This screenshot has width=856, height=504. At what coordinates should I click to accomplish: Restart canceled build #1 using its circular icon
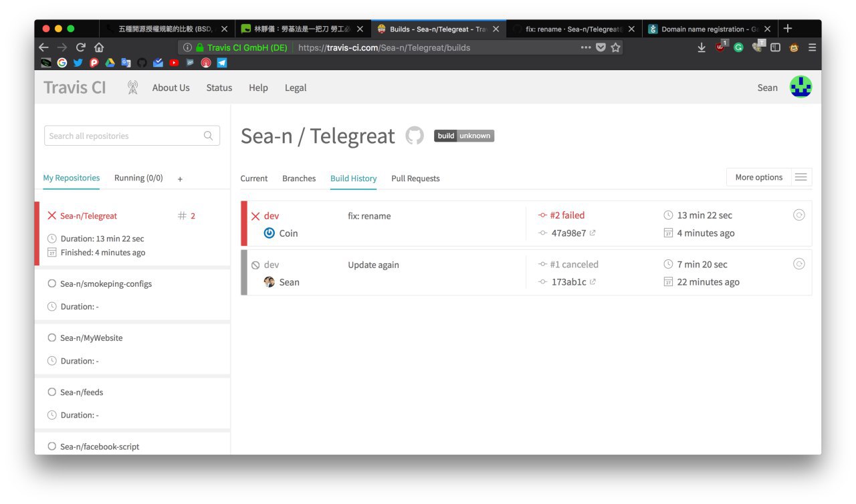[798, 263]
